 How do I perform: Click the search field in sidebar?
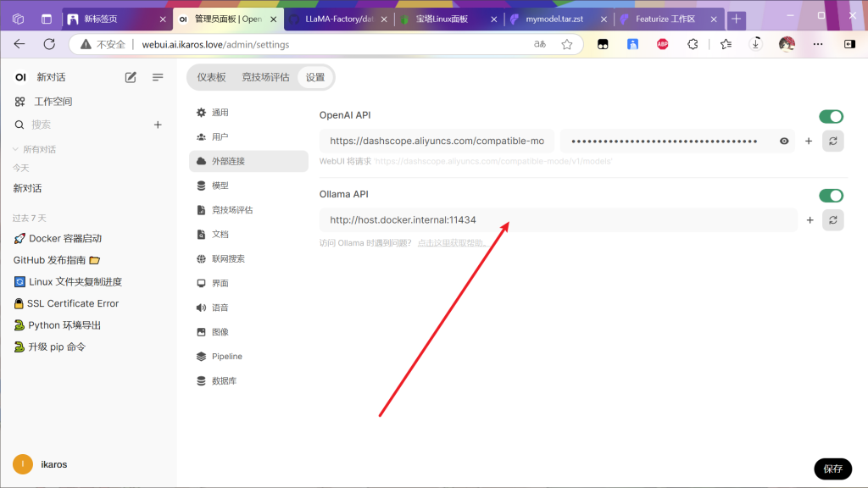point(83,125)
